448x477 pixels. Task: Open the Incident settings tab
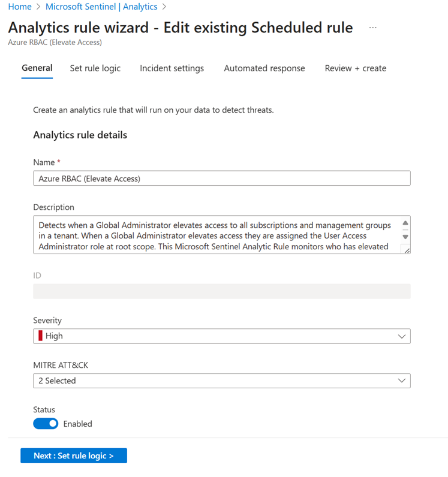point(172,68)
